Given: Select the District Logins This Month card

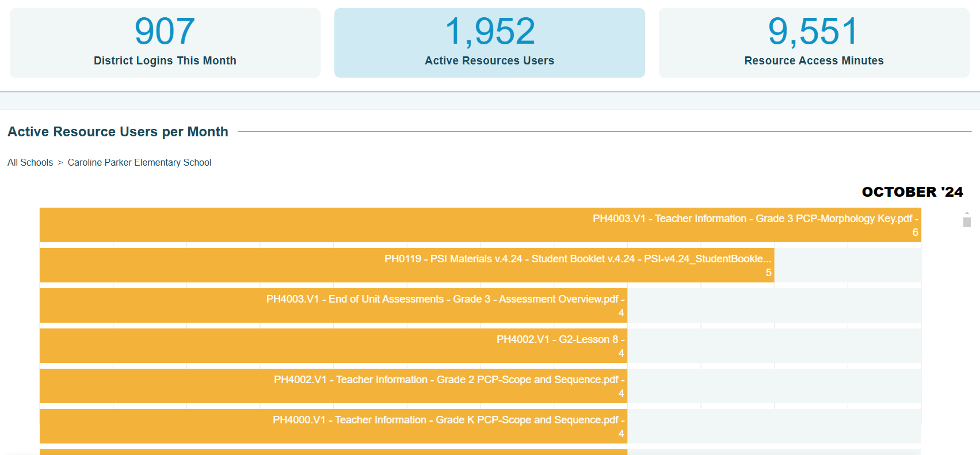Looking at the screenshot, I should [x=165, y=43].
